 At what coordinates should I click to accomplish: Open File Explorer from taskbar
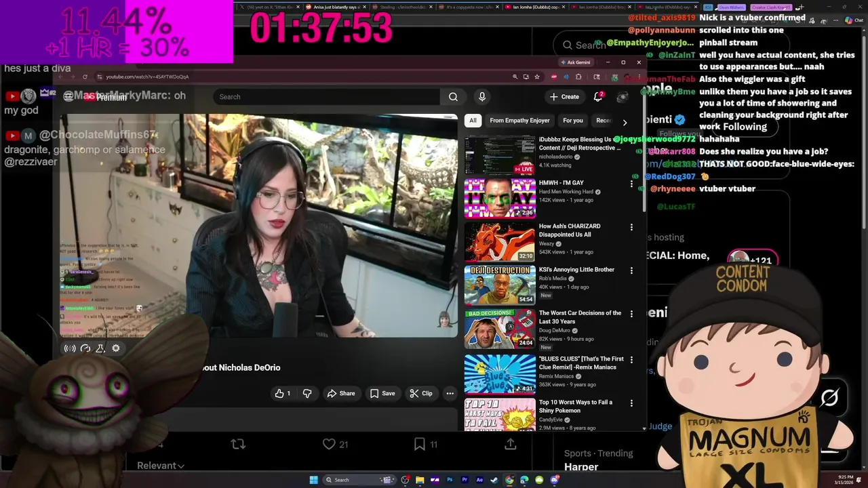(420, 480)
